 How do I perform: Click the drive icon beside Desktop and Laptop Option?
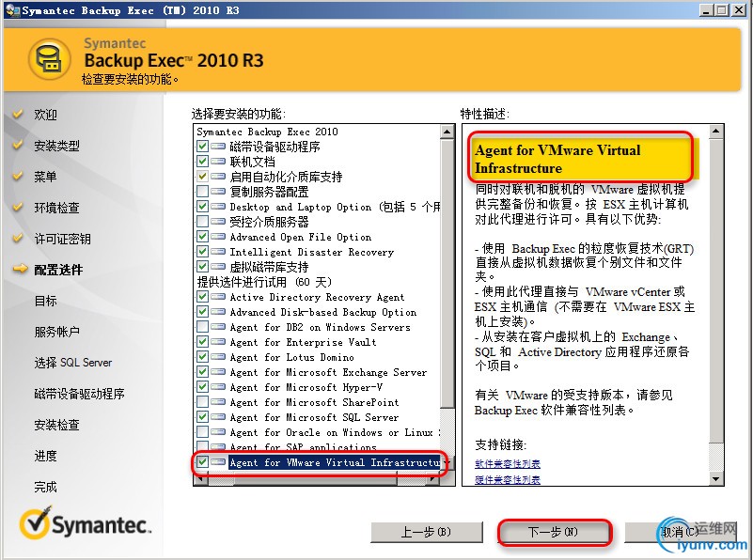tap(218, 207)
